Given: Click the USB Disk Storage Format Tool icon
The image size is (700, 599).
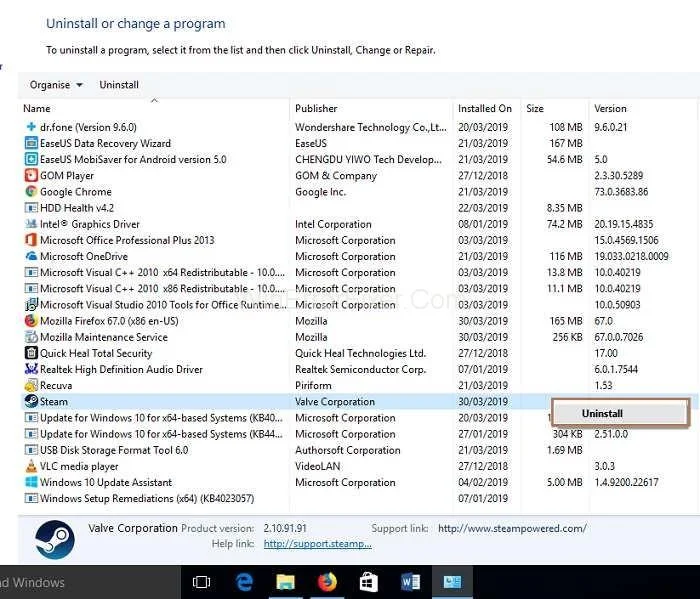Looking at the screenshot, I should pos(31,450).
